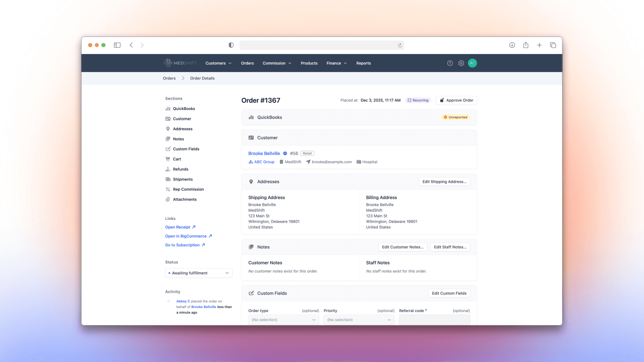The image size is (644, 362).
Task: Jump to Rep Commission section
Action: point(188,189)
